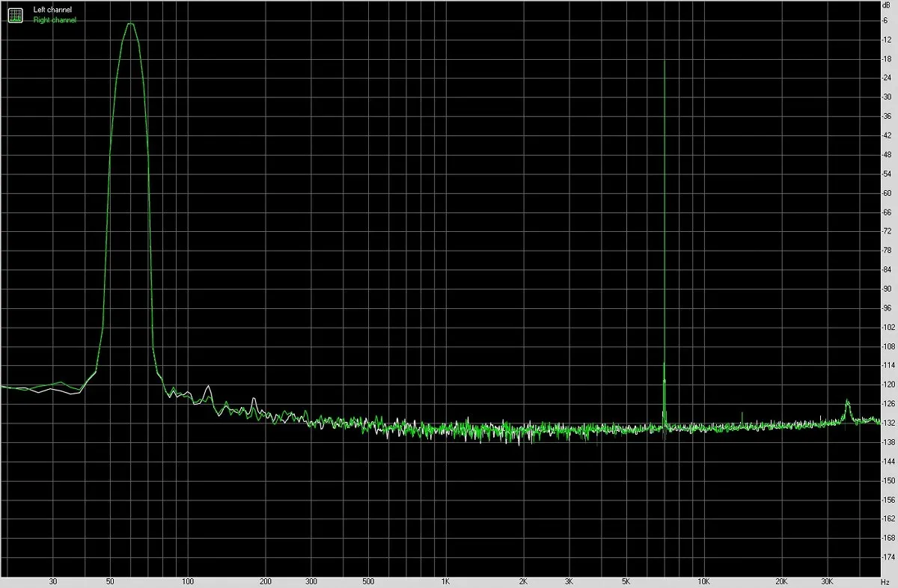898x588 pixels.
Task: Click the "50" frequency axis label
Action: coord(110,581)
